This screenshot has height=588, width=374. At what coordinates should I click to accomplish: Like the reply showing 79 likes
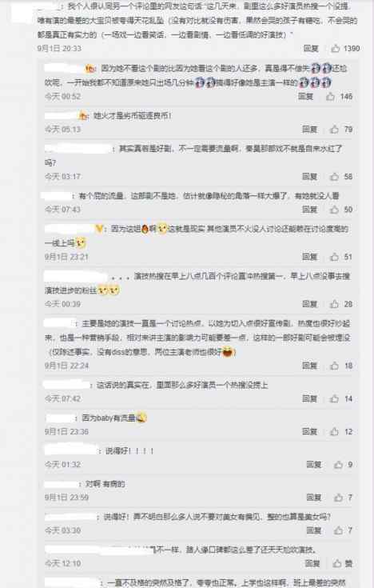[334, 130]
